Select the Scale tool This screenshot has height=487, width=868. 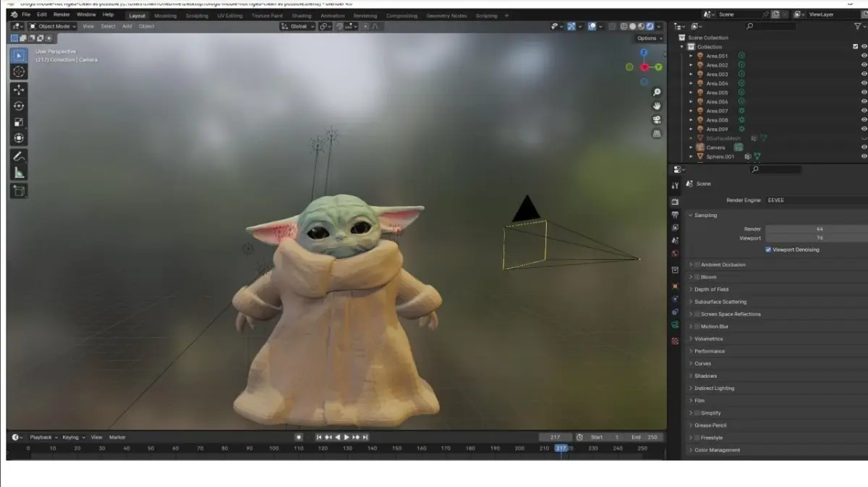coord(19,122)
